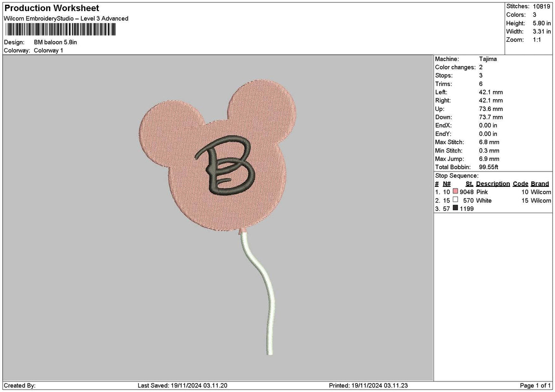
Task: Click the Color changes value 2
Action: coord(481,67)
